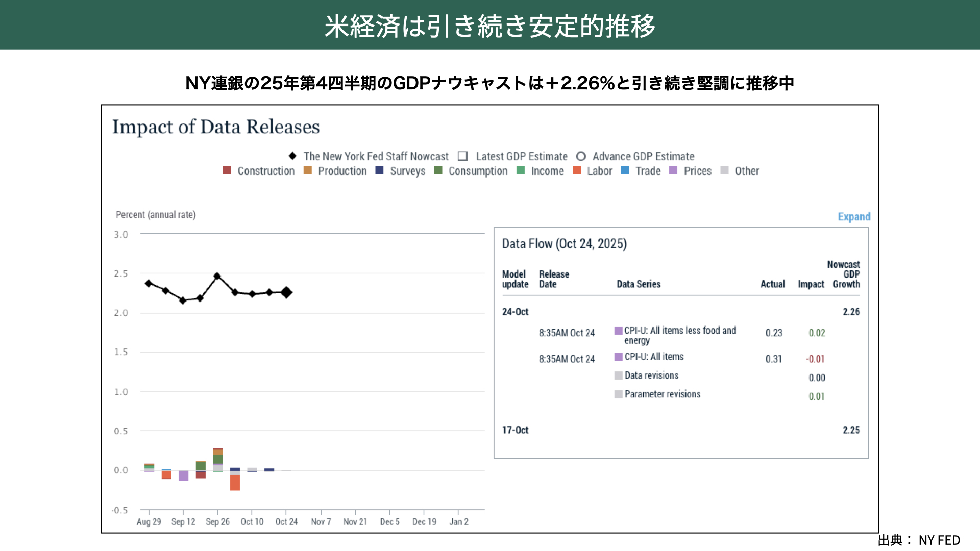Toggle the Surveys legend square
This screenshot has width=980, height=551.
tap(379, 170)
